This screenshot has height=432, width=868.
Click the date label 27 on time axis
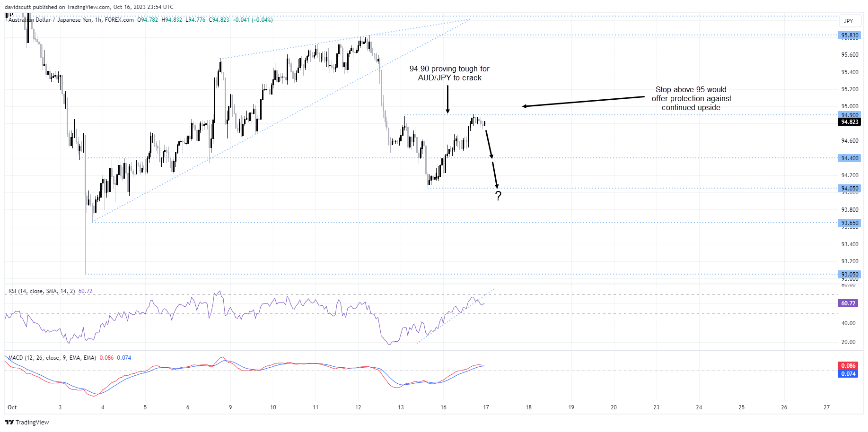coord(826,407)
